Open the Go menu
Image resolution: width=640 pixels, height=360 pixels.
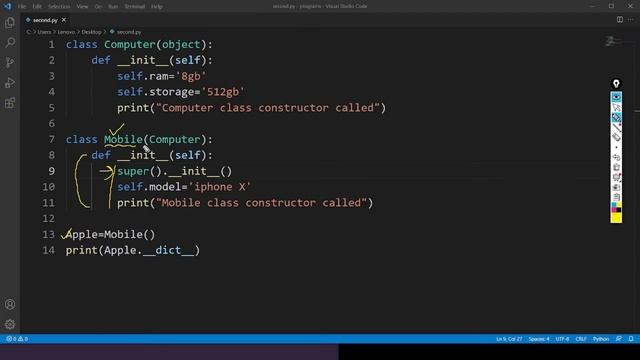(98, 7)
